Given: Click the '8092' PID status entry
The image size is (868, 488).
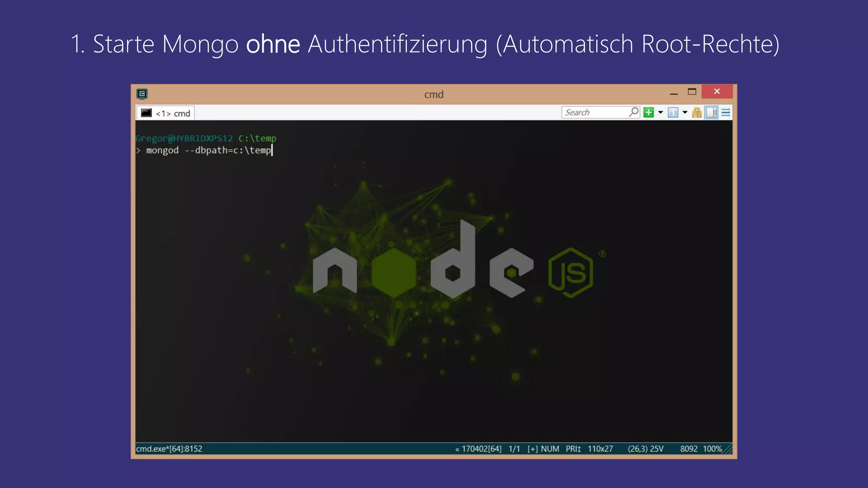Looking at the screenshot, I should click(x=689, y=449).
